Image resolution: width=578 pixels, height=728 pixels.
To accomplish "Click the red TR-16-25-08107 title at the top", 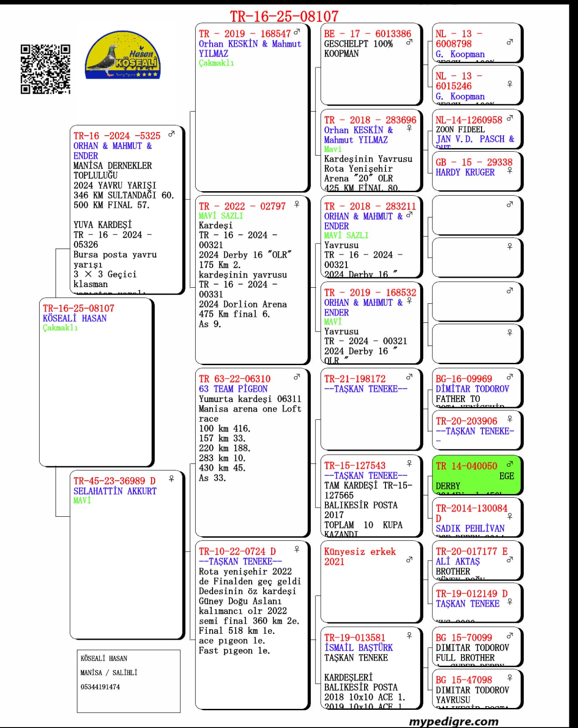I will (284, 16).
